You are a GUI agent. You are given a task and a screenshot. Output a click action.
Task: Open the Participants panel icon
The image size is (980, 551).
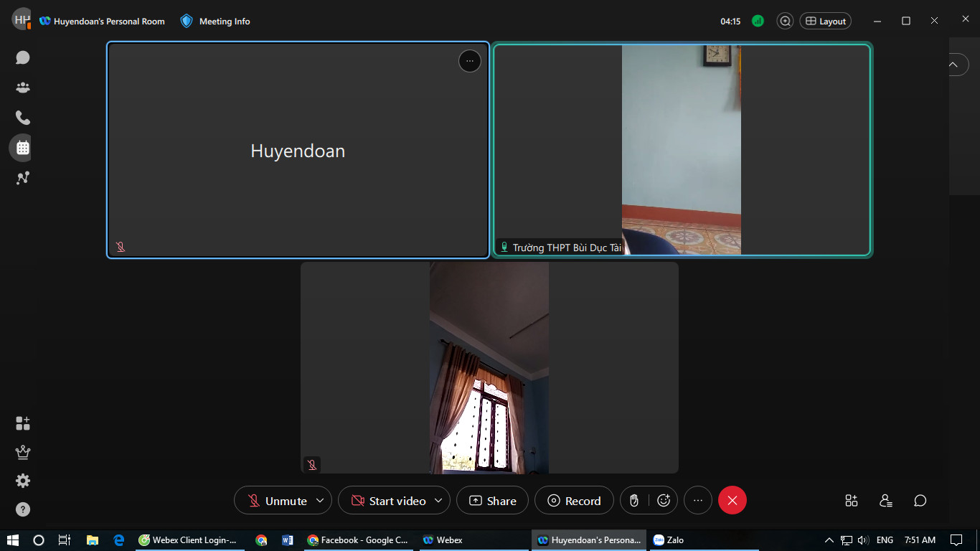tap(886, 501)
